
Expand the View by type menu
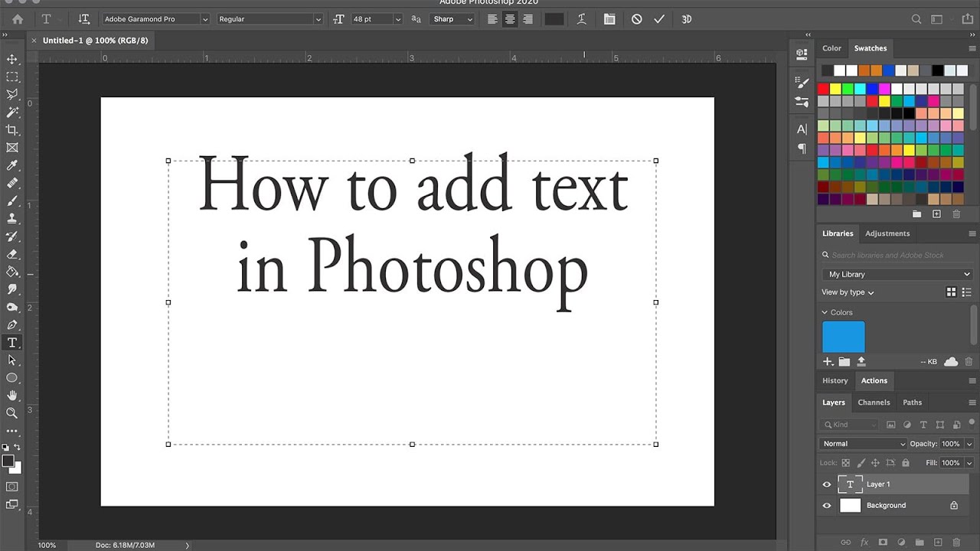click(848, 292)
